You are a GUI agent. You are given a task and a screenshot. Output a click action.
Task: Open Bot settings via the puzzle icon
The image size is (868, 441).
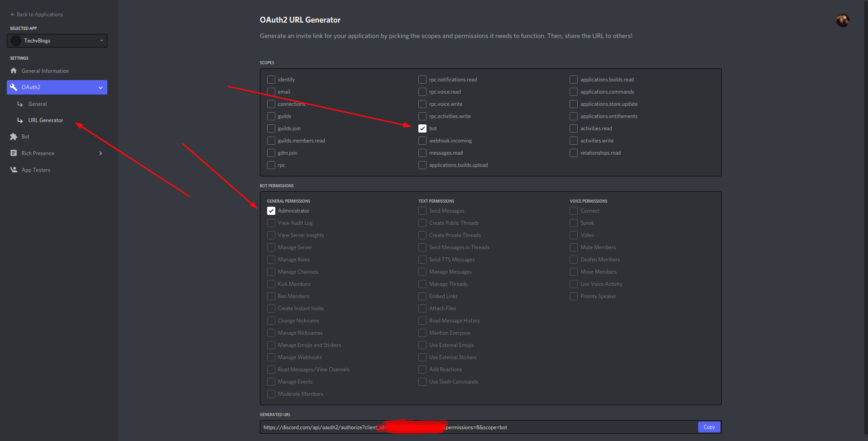[13, 136]
